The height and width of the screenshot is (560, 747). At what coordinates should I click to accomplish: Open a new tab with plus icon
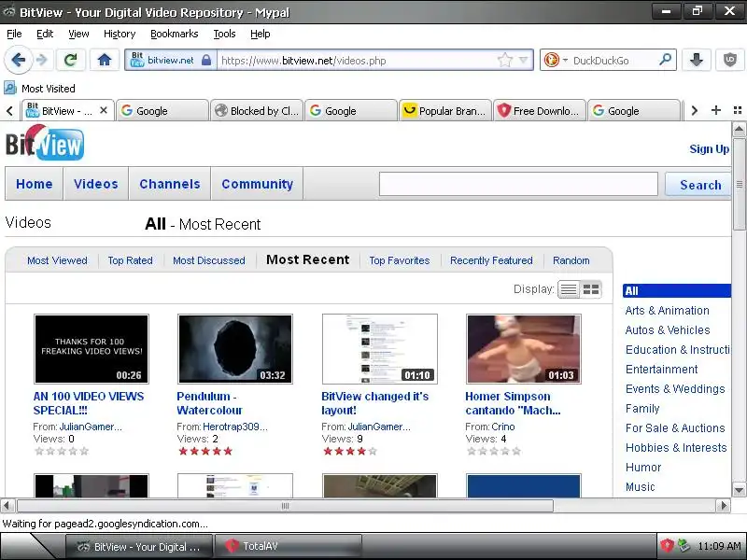point(715,110)
